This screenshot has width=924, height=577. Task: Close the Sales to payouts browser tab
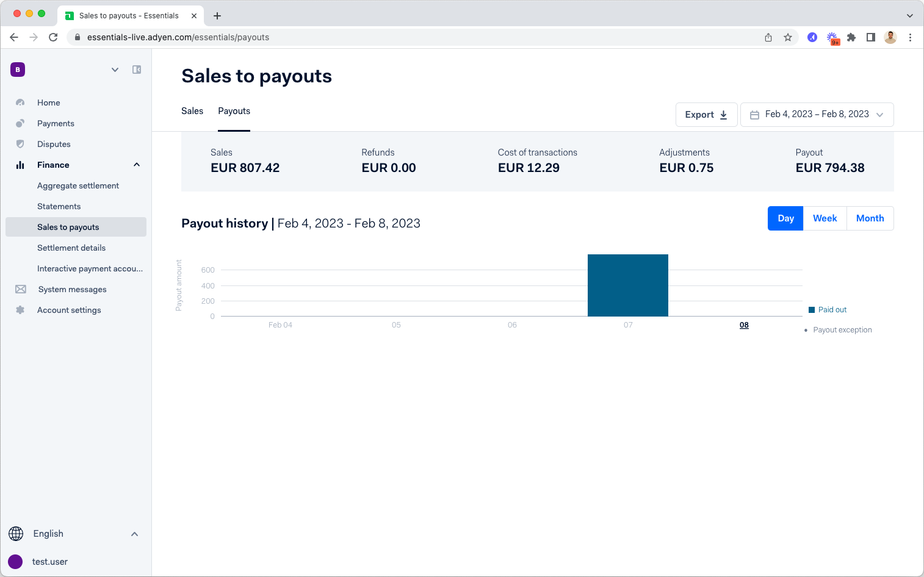[194, 16]
